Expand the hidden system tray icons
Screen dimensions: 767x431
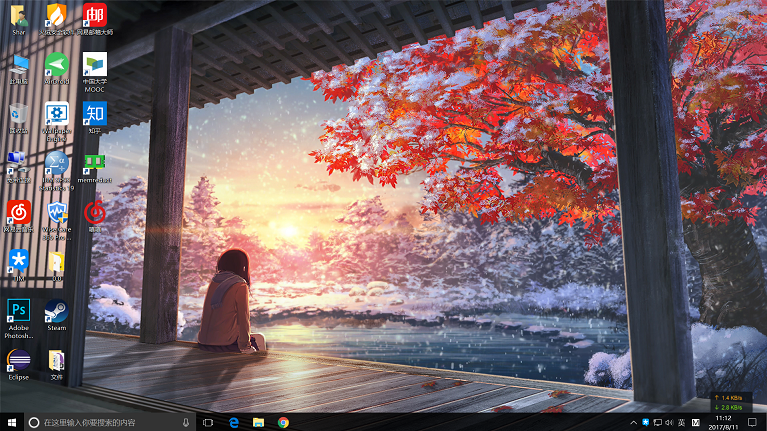click(x=633, y=422)
